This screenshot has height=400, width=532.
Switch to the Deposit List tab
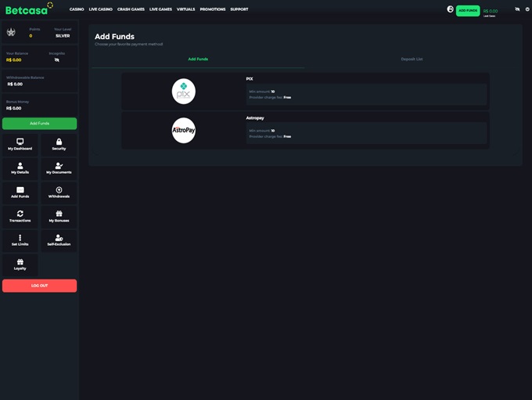pos(412,59)
